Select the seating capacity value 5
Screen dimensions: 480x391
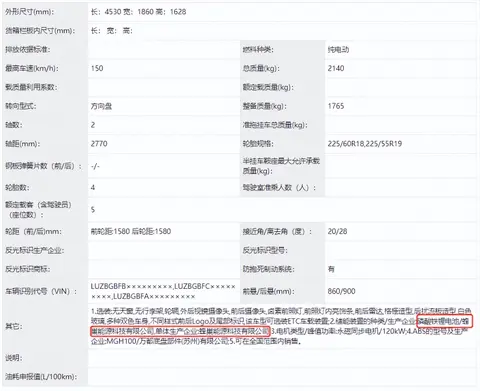93,210
